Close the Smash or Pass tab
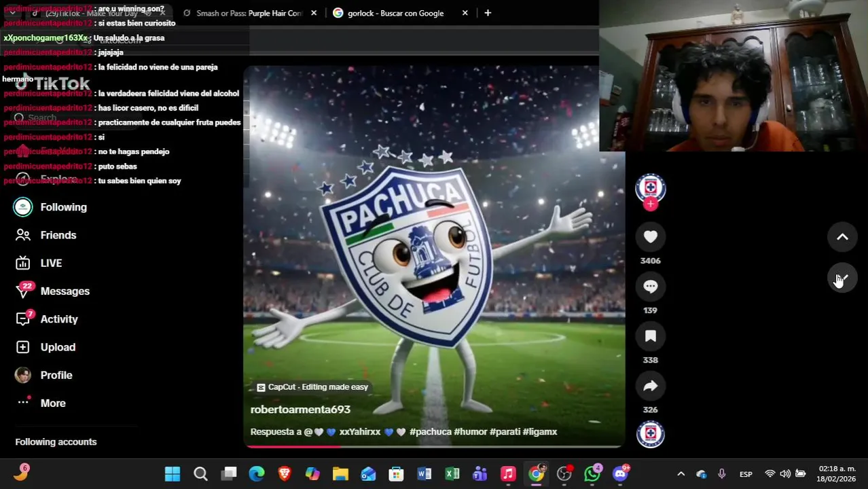 point(313,13)
